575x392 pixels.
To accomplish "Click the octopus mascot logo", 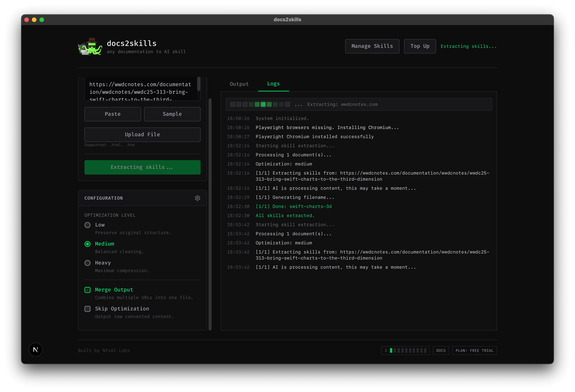I will [x=90, y=46].
